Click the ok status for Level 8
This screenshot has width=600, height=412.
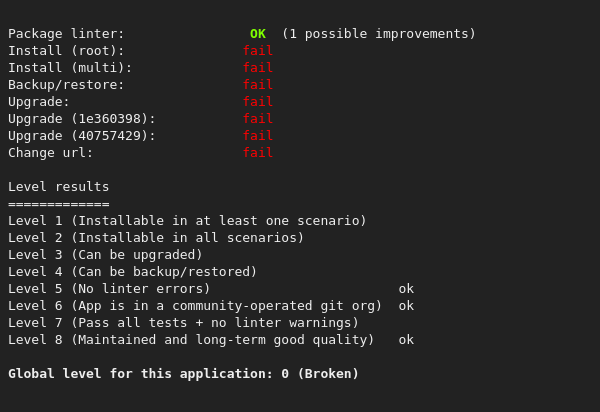pyautogui.click(x=406, y=340)
